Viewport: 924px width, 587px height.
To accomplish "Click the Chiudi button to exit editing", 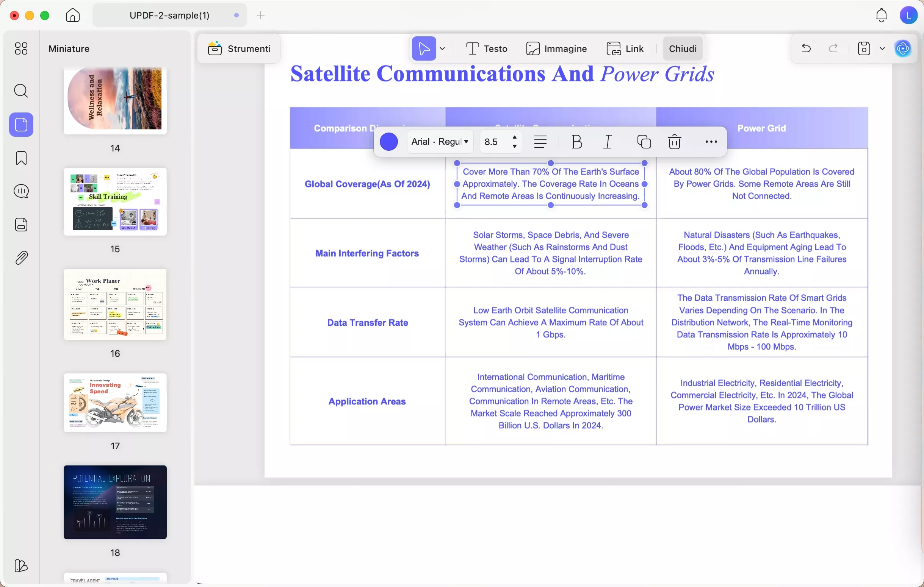I will [683, 48].
